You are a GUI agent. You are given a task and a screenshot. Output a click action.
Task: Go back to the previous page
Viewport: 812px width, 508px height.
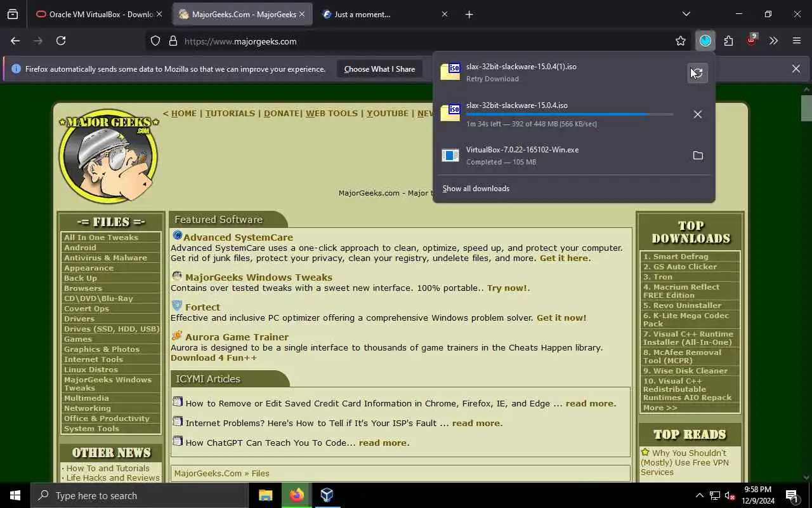pos(15,41)
